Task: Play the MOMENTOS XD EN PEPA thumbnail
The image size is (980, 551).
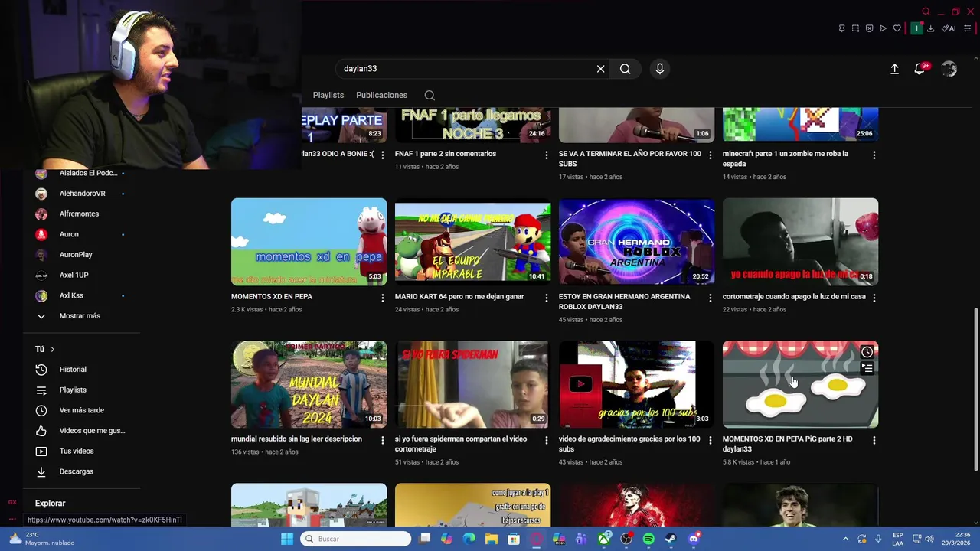Action: [x=309, y=242]
